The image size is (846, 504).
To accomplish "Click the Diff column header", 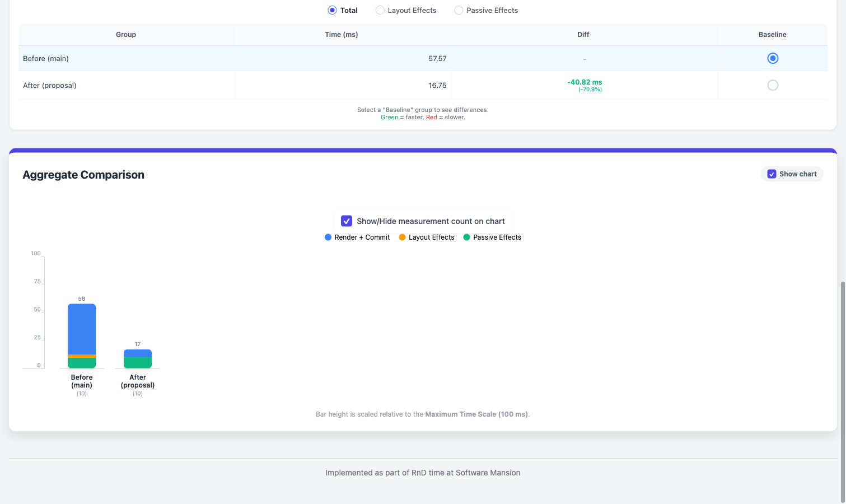I will click(x=583, y=35).
